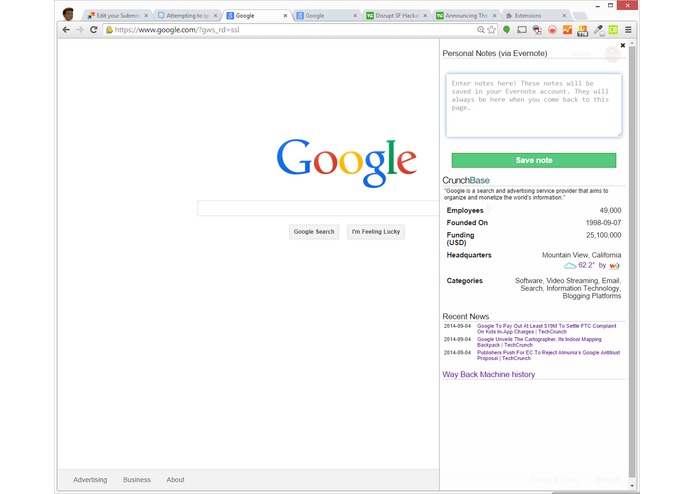The image size is (695, 494).
Task: Switch to the 'Attempting to sp' tab
Action: click(186, 16)
